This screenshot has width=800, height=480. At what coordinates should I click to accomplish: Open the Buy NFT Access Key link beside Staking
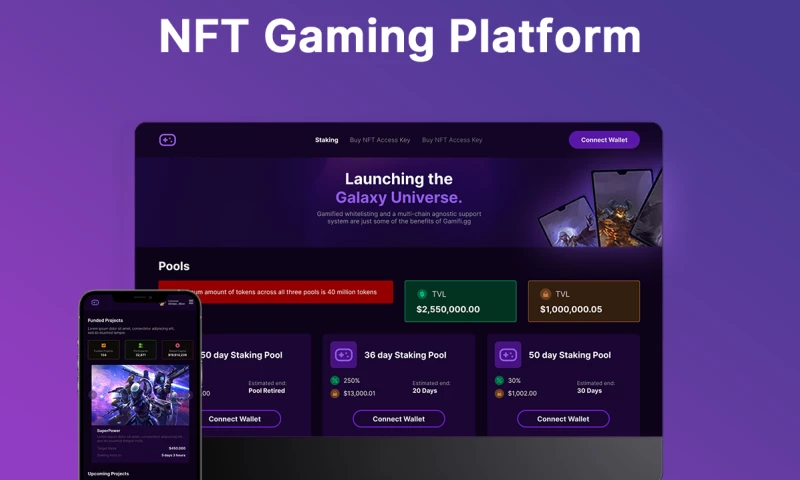tap(380, 140)
